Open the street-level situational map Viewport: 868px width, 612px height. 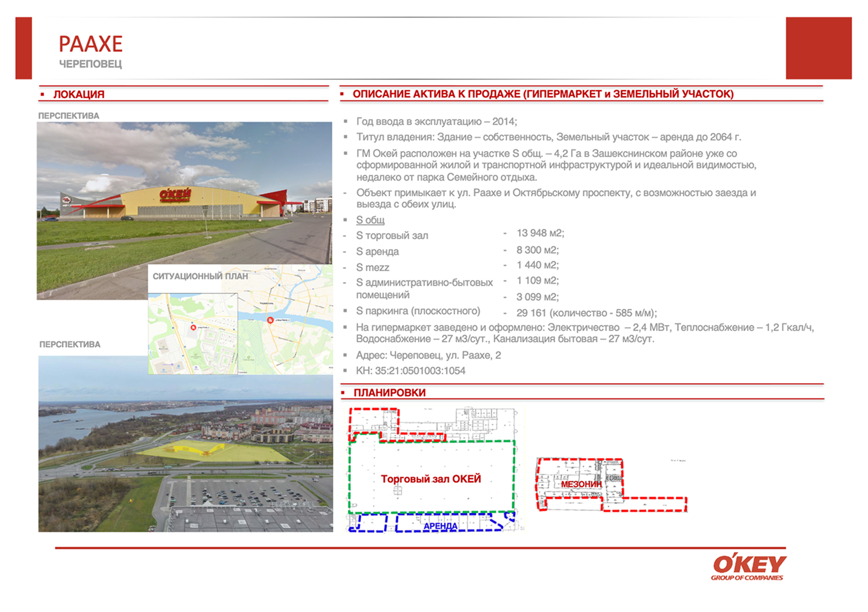[193, 333]
